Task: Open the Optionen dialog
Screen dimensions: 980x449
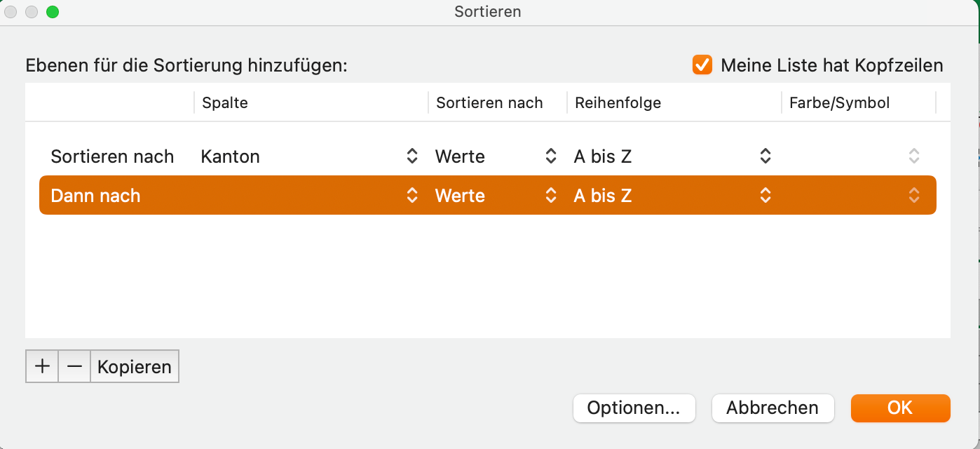Action: (x=634, y=408)
